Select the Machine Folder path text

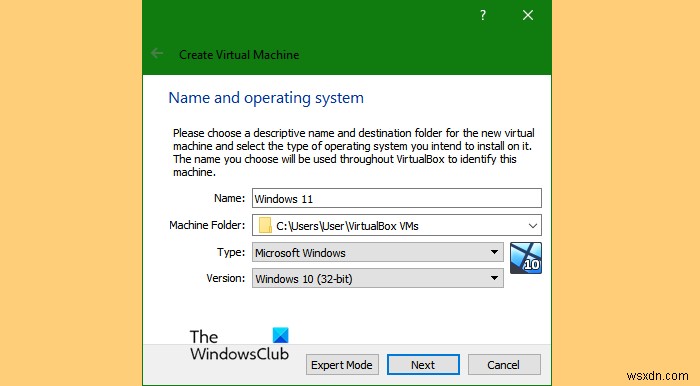(x=347, y=226)
